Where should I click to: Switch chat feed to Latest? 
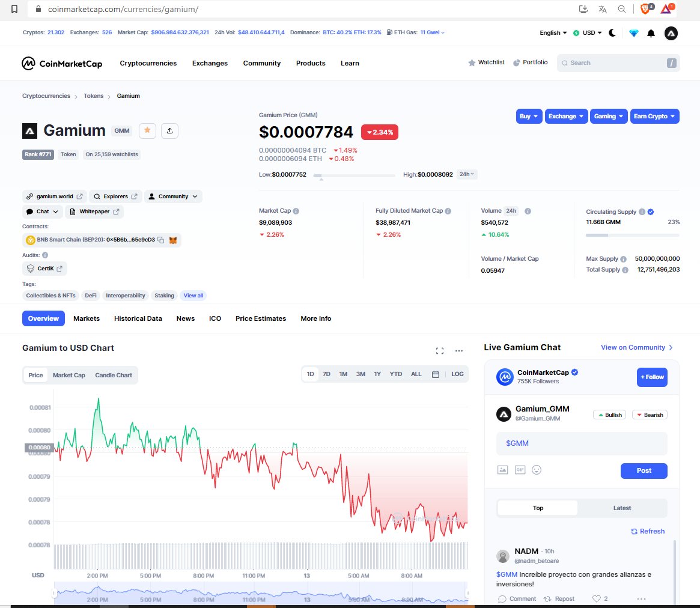[622, 508]
